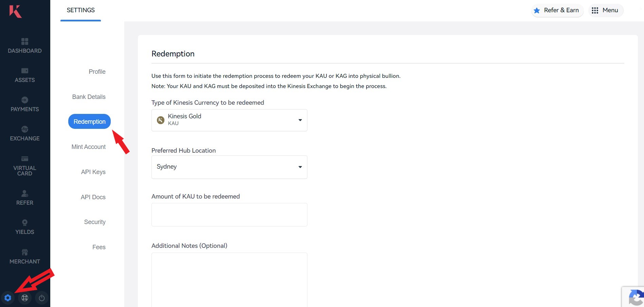Click the Refer & Earn button
Screen dimensions: 644x307
click(x=557, y=11)
